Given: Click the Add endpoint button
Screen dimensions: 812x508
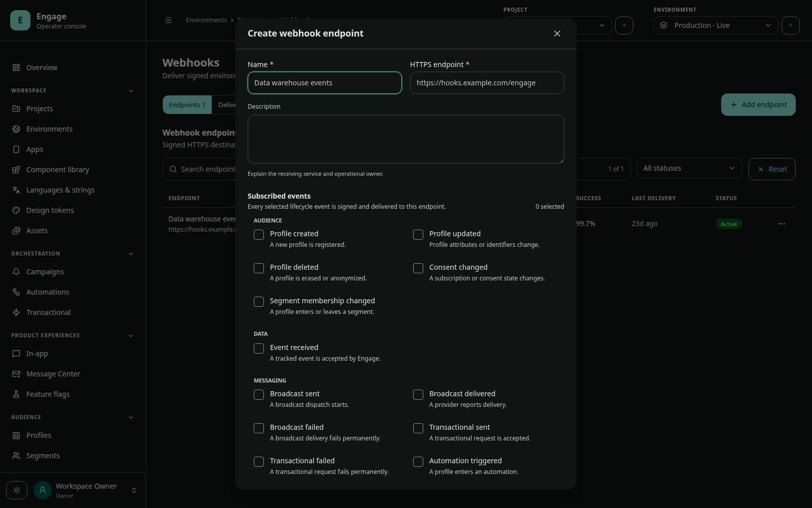Looking at the screenshot, I should coord(758,105).
